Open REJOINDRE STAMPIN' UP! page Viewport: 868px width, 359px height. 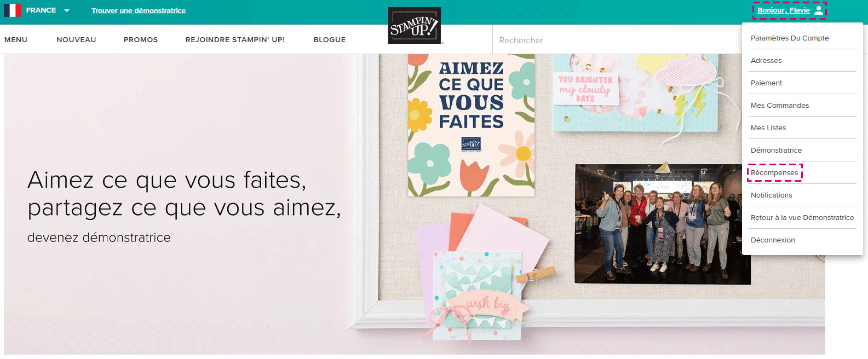coord(235,39)
